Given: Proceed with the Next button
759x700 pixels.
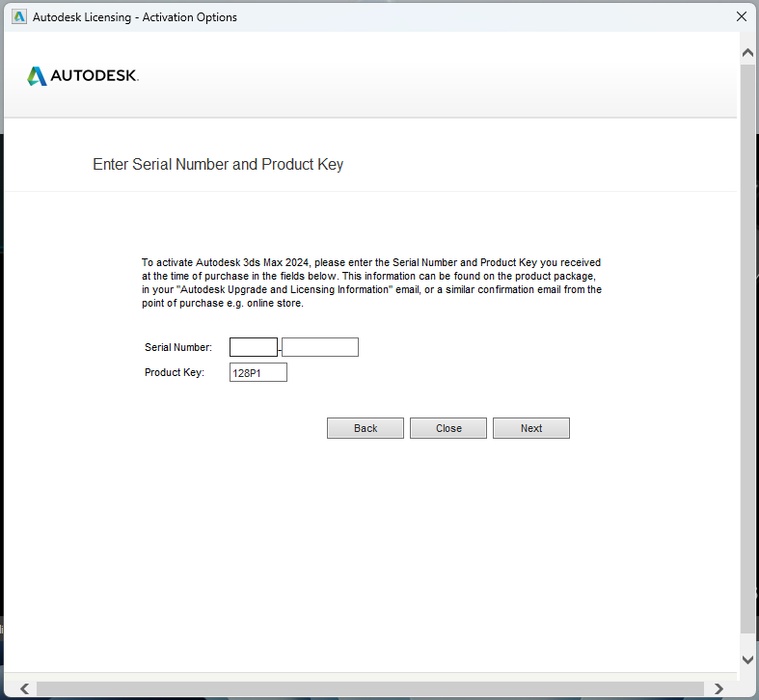Looking at the screenshot, I should 531,428.
